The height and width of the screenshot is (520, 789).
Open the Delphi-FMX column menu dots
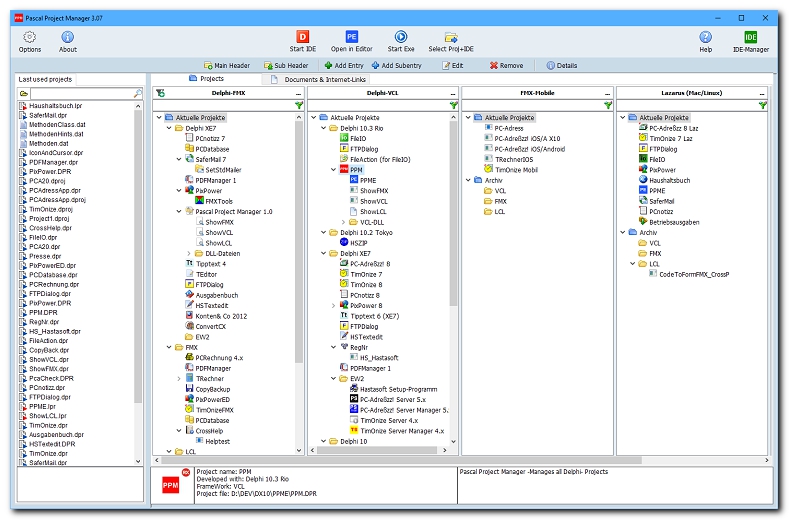point(298,94)
